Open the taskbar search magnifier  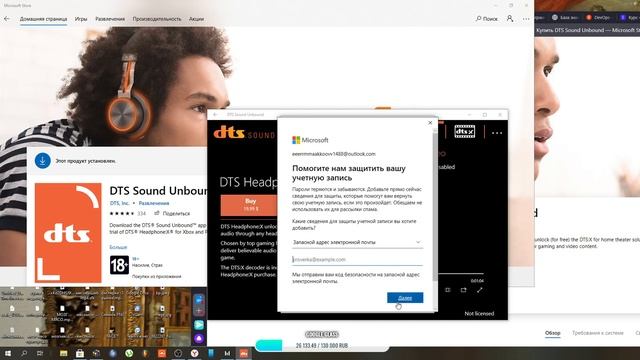click(24, 353)
